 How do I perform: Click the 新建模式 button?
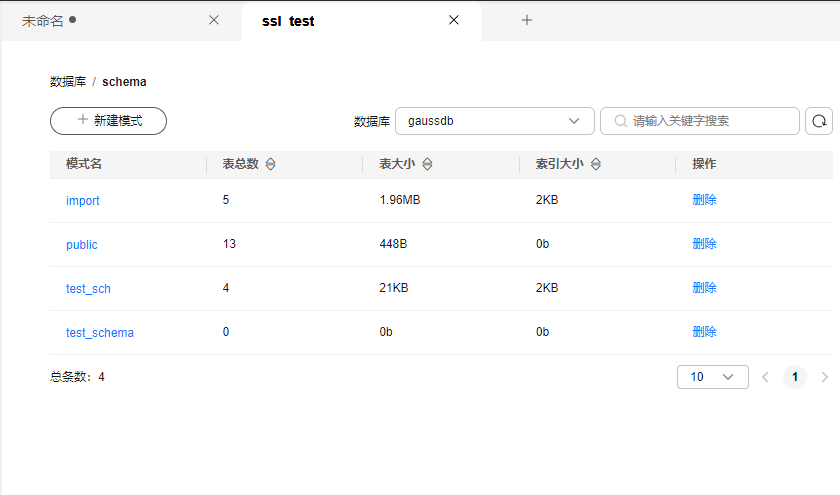pos(108,121)
